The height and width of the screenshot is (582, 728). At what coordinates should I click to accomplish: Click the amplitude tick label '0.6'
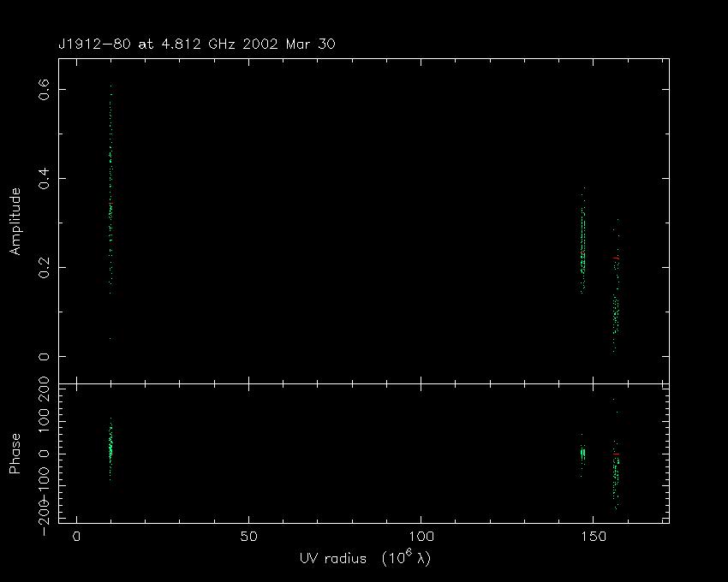(x=44, y=89)
